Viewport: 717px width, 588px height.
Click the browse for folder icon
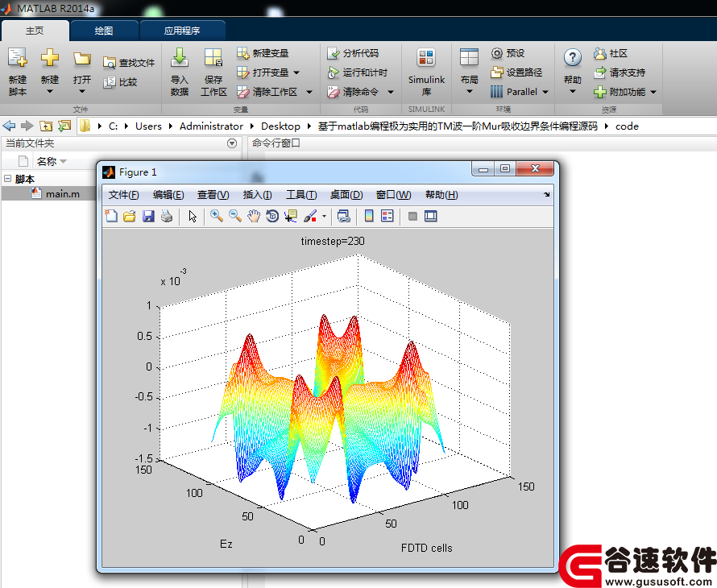64,126
